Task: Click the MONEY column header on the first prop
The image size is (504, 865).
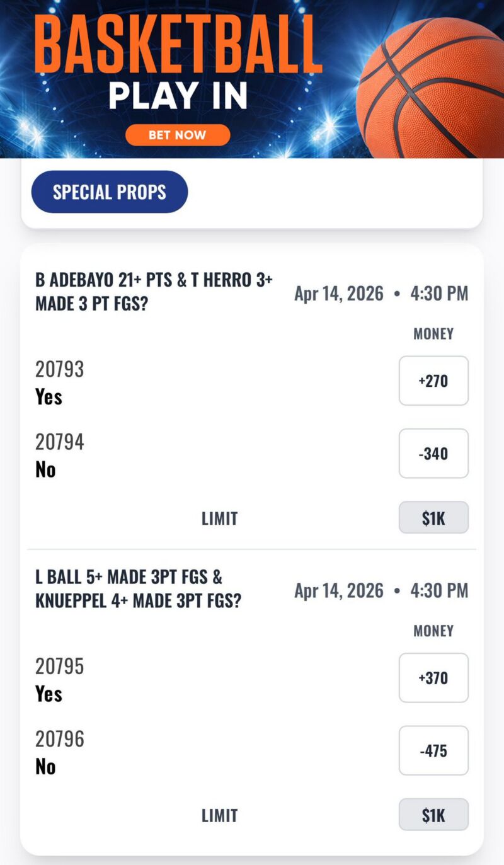Action: pos(433,334)
